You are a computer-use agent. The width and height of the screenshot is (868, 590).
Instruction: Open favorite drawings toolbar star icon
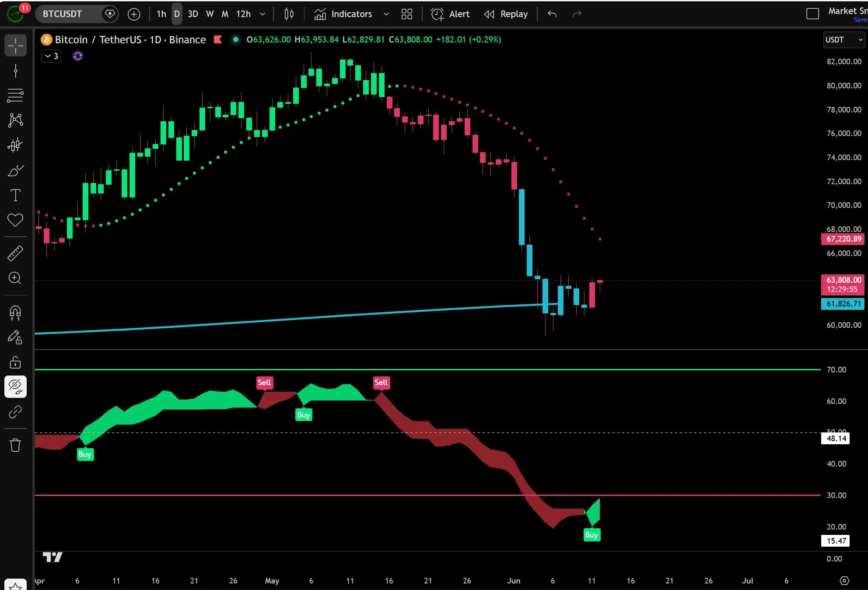pos(15,585)
